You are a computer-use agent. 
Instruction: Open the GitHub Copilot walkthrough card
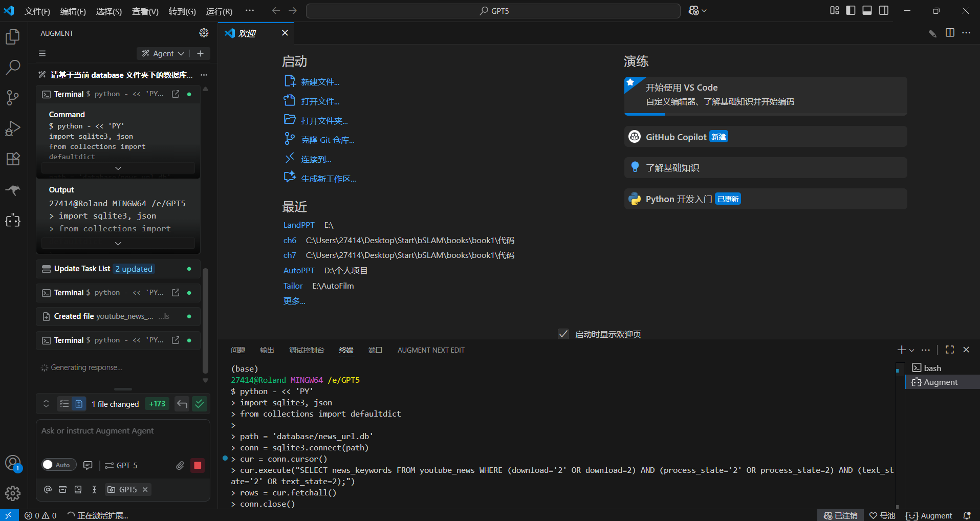[766, 137]
